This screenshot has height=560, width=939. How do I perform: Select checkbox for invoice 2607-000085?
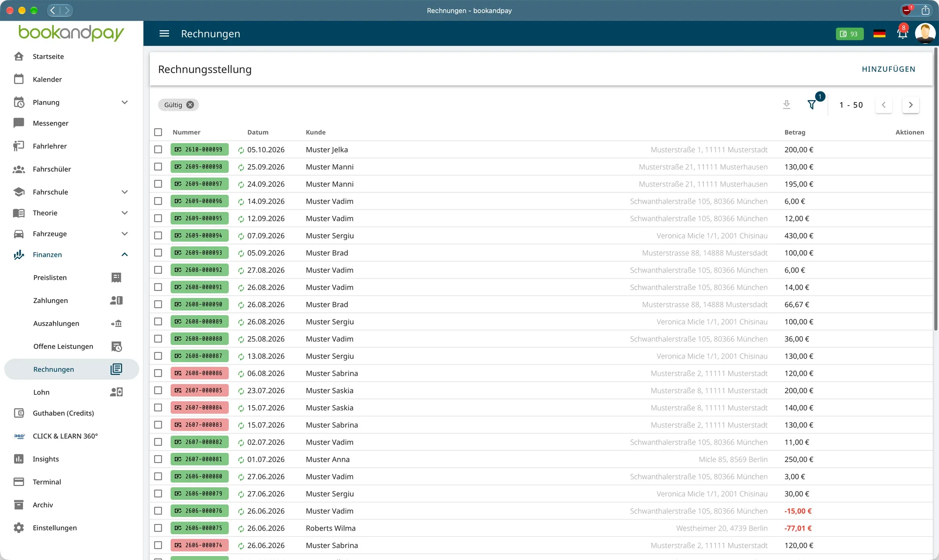tap(158, 390)
